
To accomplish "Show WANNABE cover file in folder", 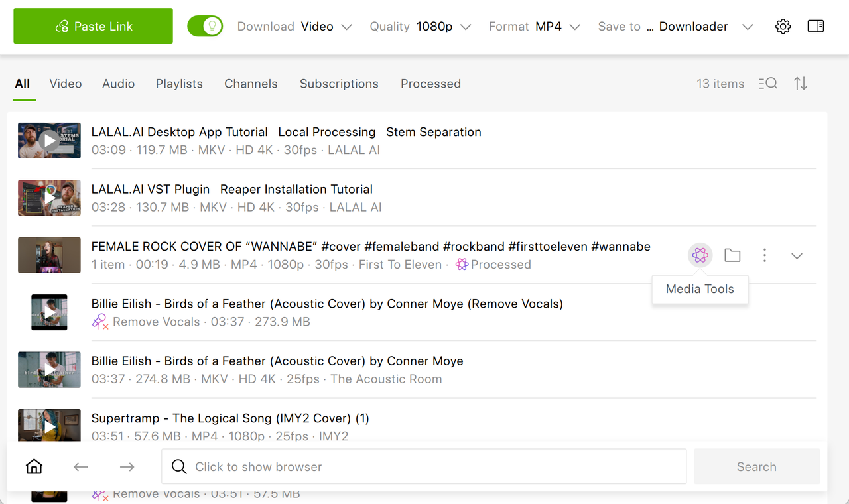I will click(x=732, y=255).
